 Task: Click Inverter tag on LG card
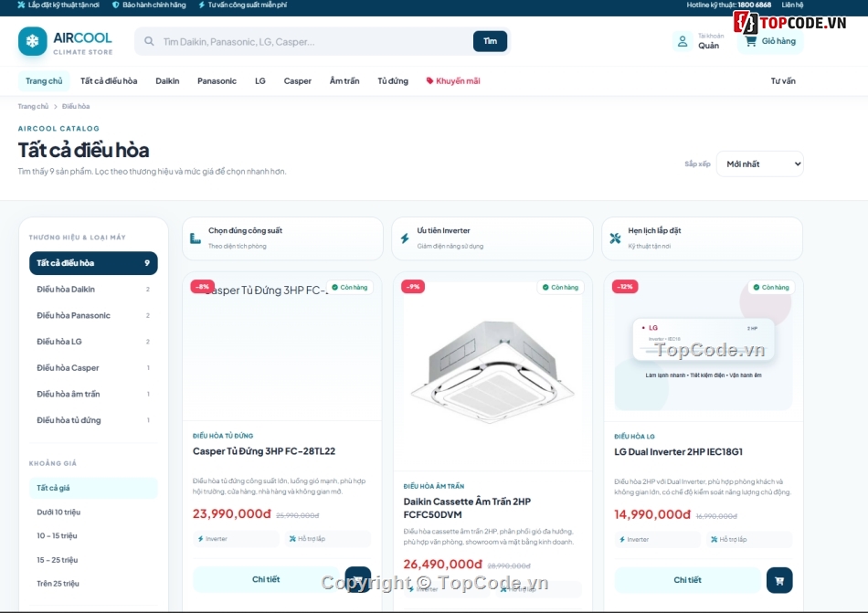point(658,539)
